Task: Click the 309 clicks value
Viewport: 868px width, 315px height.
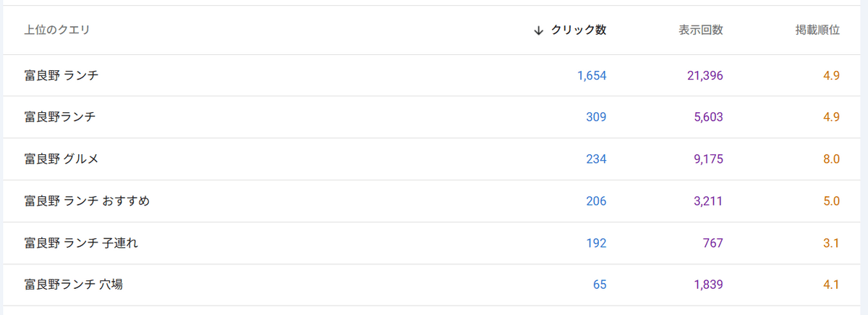Action: pos(596,117)
